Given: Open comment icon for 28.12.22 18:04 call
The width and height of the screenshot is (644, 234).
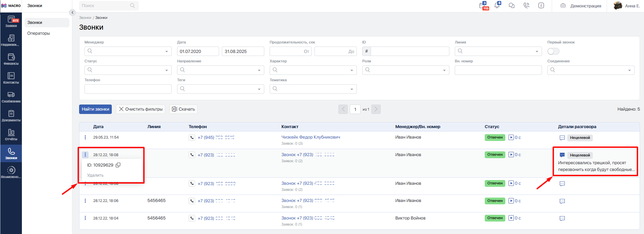Looking at the screenshot, I should (x=562, y=218).
